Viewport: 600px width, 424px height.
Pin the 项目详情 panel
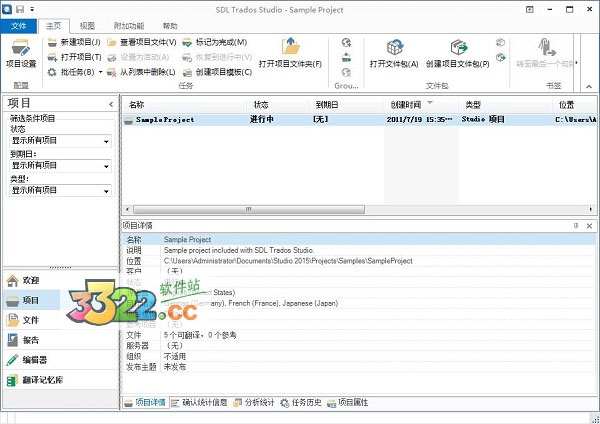pos(576,226)
